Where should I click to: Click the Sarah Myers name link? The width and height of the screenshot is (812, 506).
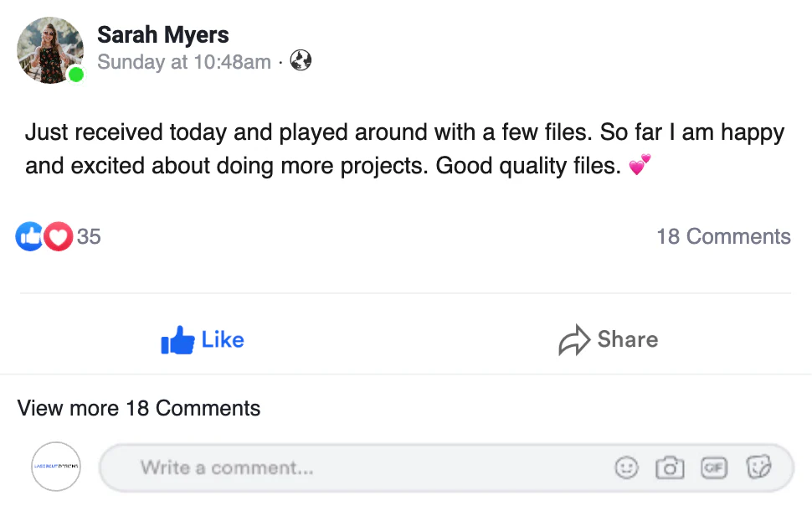pos(162,35)
